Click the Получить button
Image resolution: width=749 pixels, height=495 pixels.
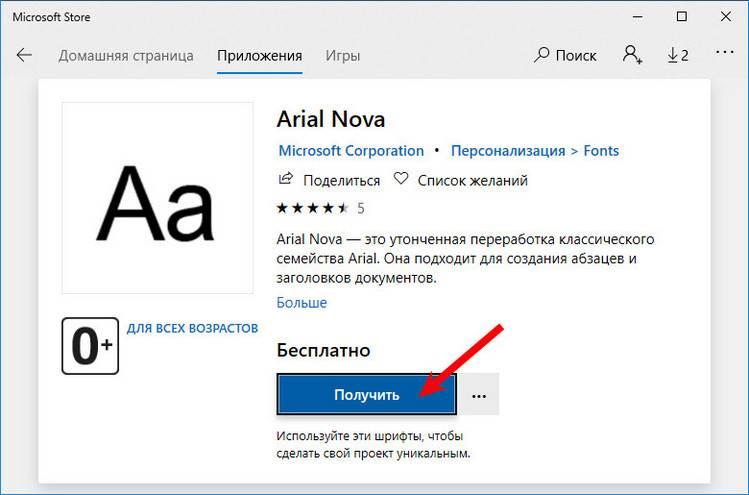(366, 395)
